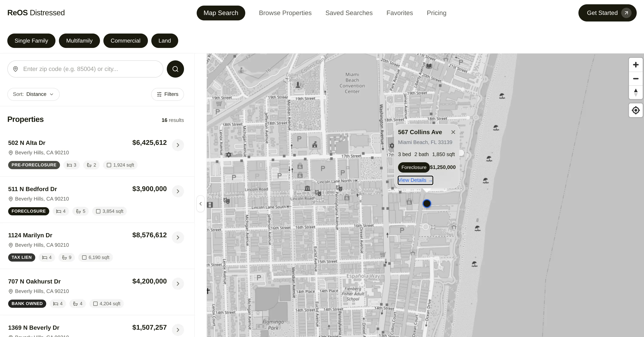Viewport: 644px width, 337px height.
Task: Navigate to Pricing page
Action: coord(437,13)
